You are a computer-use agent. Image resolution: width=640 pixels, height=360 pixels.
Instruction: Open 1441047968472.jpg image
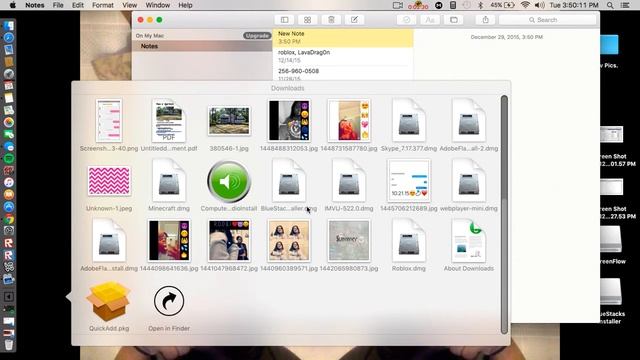(x=229, y=245)
